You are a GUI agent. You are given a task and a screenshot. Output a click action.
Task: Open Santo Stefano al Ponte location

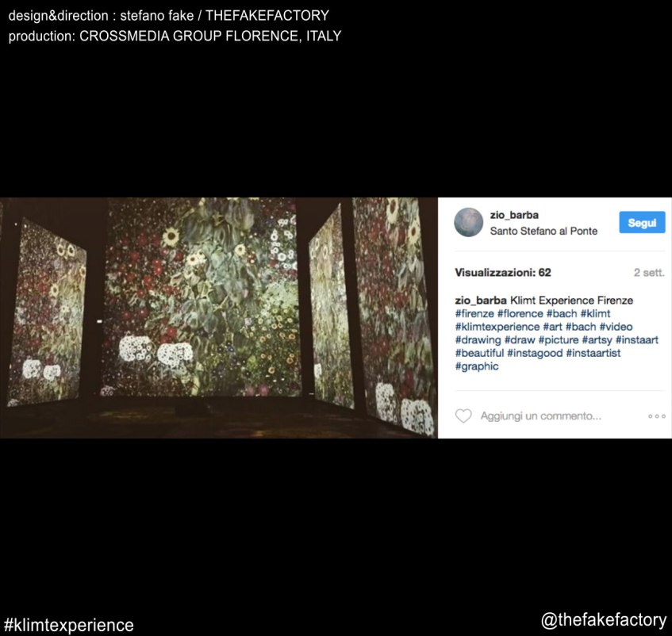[x=543, y=231]
